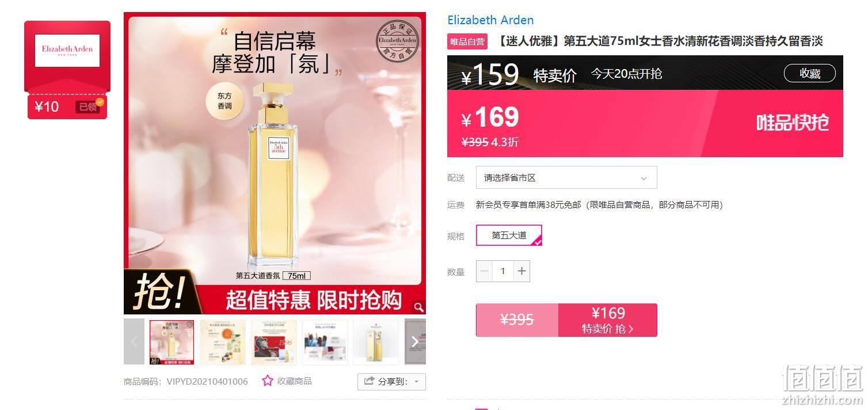
Task: Click the magnifier zoom icon on product image
Action: coord(418,307)
